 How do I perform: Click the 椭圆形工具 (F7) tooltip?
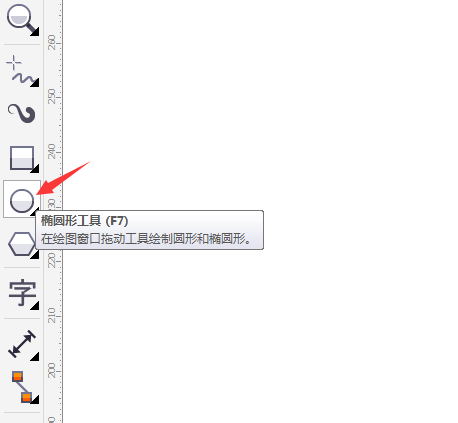pos(149,230)
